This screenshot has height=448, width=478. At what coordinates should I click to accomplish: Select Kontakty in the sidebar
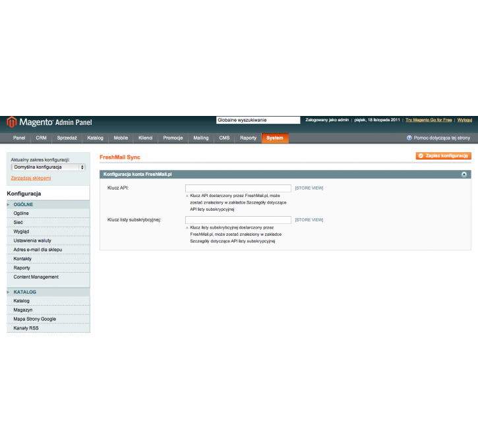(x=48, y=259)
